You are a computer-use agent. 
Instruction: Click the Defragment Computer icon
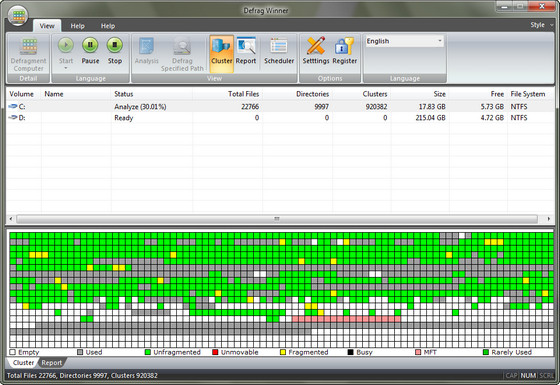click(x=29, y=46)
